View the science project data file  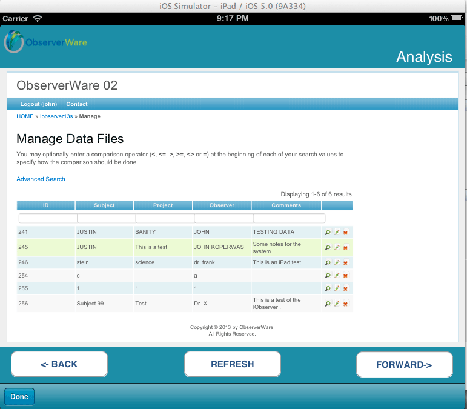[328, 263]
